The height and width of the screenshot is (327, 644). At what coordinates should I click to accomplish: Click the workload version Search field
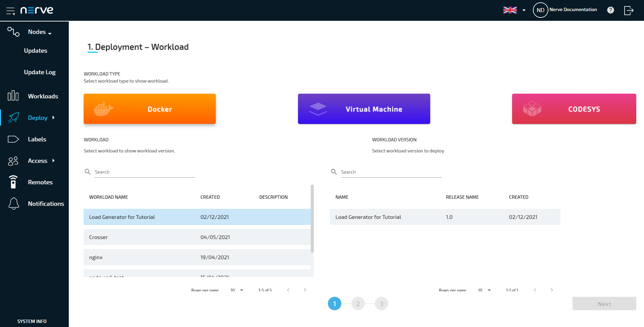pyautogui.click(x=391, y=172)
